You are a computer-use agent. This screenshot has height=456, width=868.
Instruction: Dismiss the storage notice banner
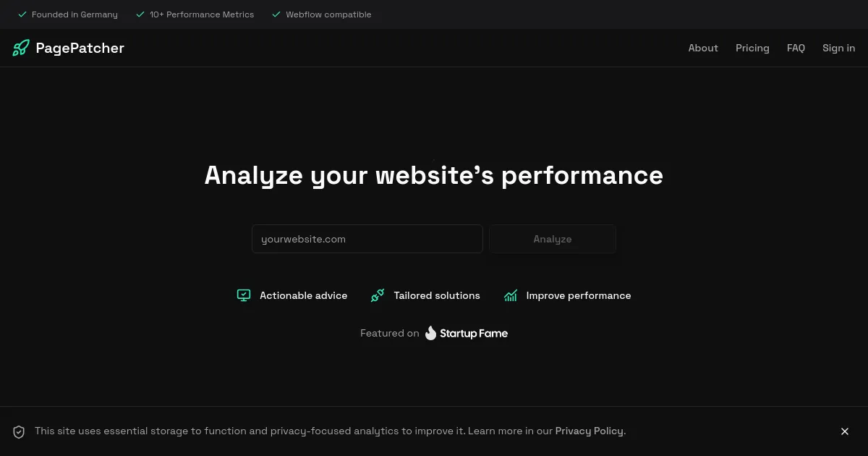pos(845,431)
